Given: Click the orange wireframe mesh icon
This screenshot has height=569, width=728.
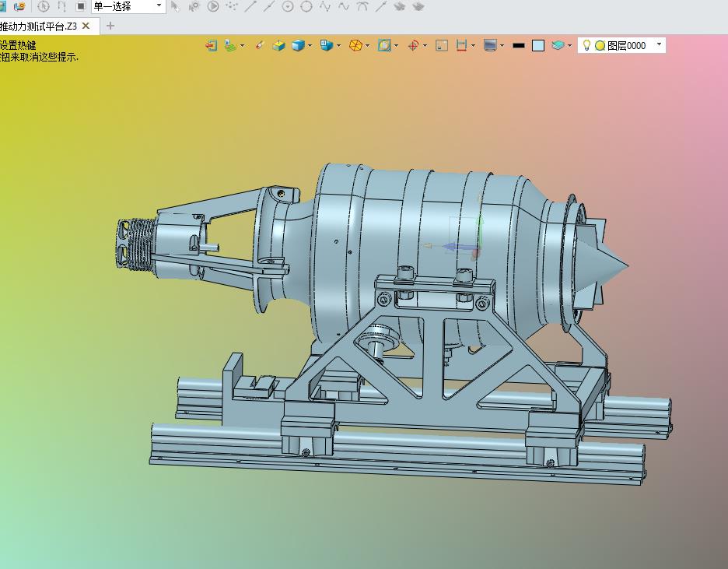Looking at the screenshot, I should tap(355, 46).
